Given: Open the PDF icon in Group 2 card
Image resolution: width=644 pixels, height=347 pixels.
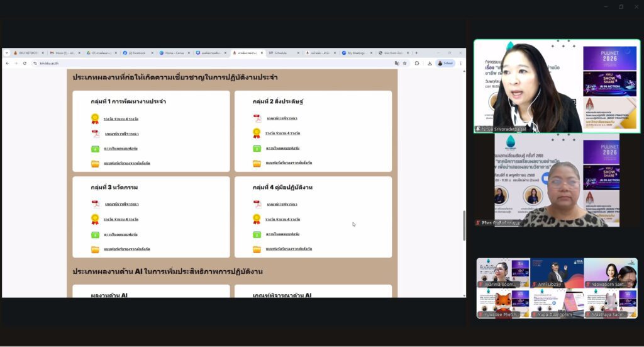Looking at the screenshot, I should (257, 118).
